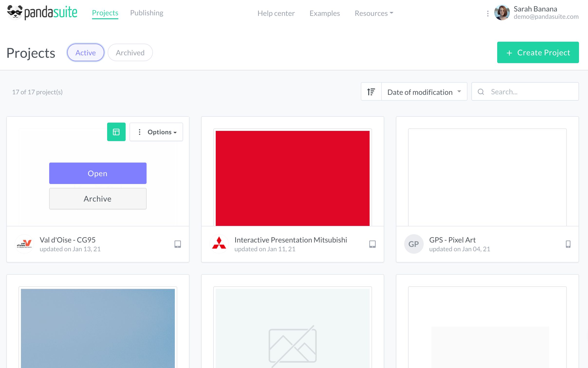The height and width of the screenshot is (368, 588).
Task: Open the Options dropdown on Val d'Oise card
Action: coord(156,132)
